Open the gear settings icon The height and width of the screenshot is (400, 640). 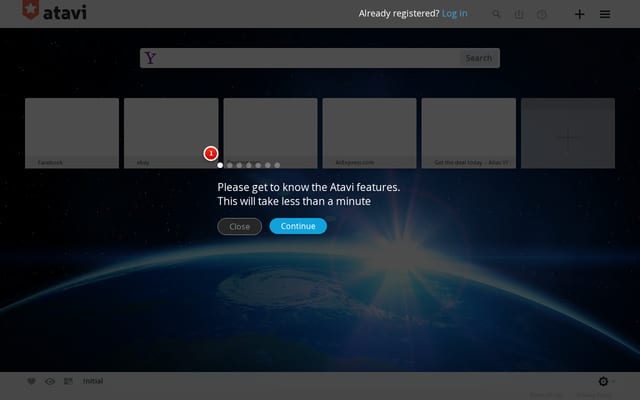pyautogui.click(x=603, y=381)
